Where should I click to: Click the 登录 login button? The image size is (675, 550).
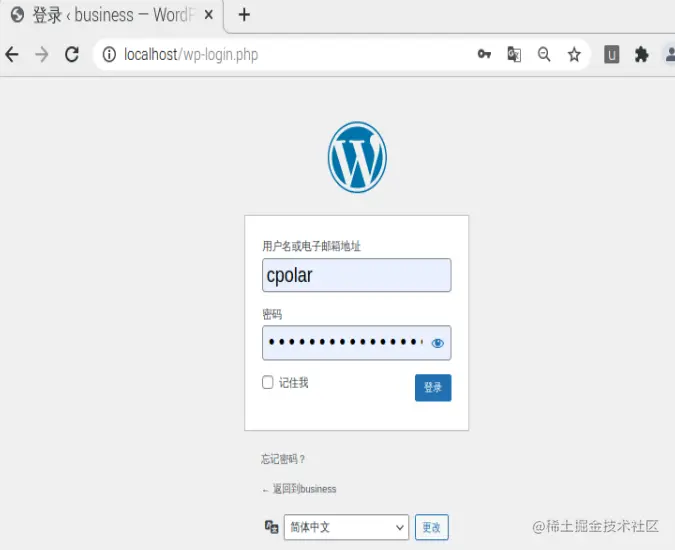(433, 388)
